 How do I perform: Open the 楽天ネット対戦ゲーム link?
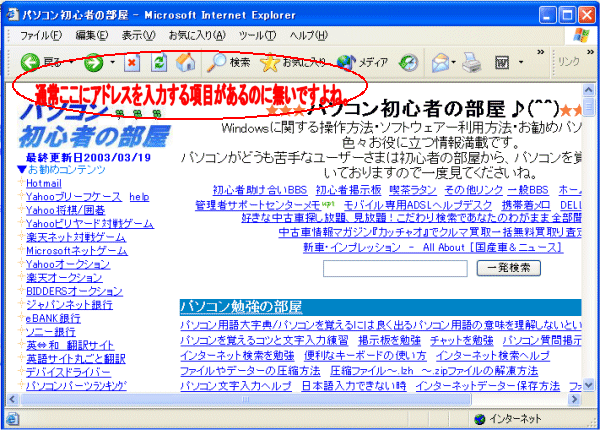[76, 237]
